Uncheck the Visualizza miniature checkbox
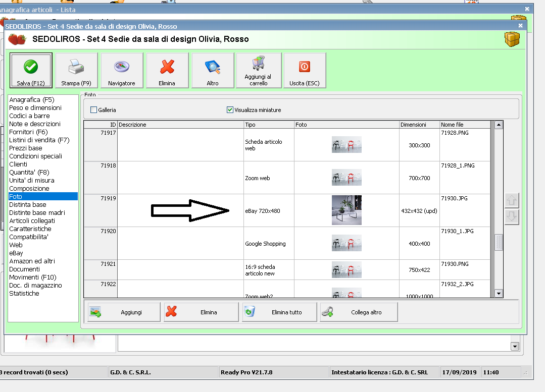Viewport: 545px width, 392px height. pyautogui.click(x=230, y=109)
